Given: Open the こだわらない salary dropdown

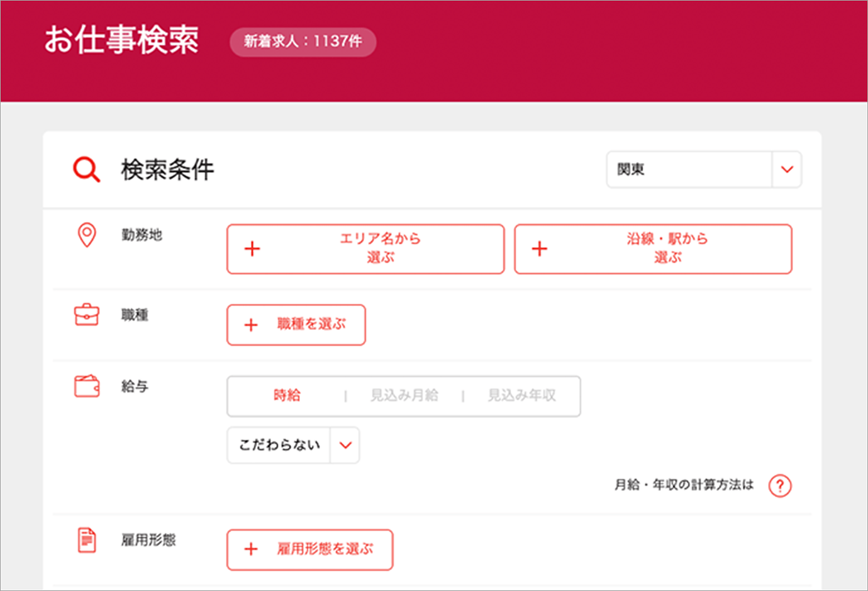Looking at the screenshot, I should tap(293, 445).
